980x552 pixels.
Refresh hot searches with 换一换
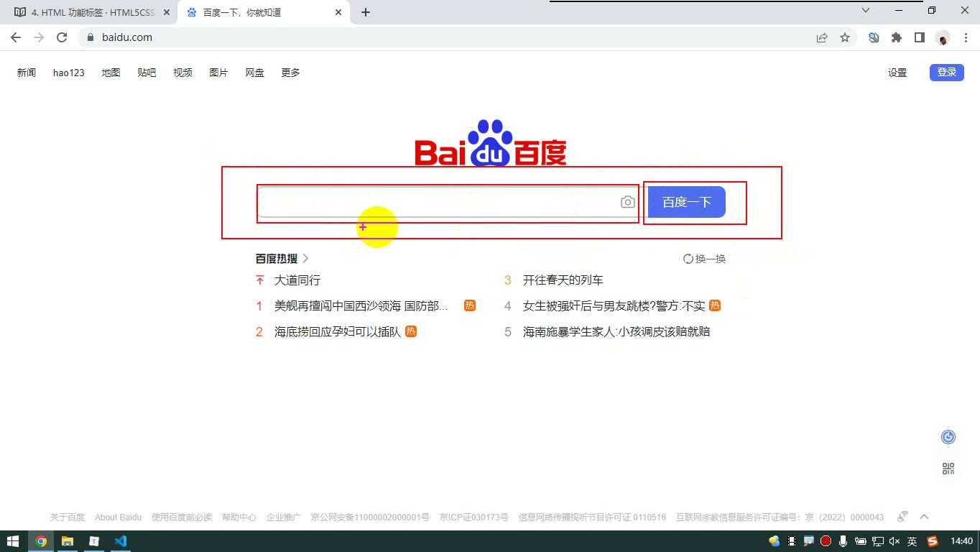point(704,259)
